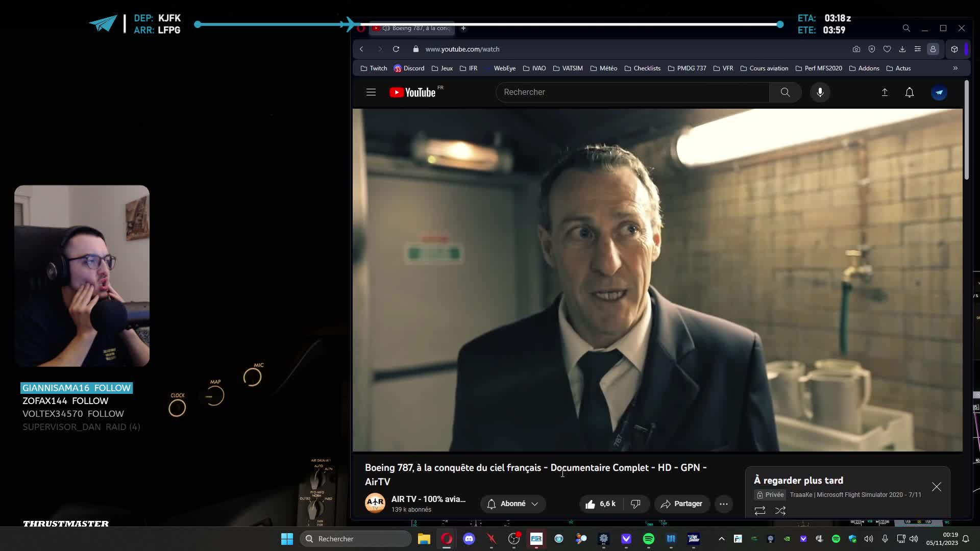Viewport: 980px width, 551px height.
Task: Open the Abonné subscription dropdown
Action: pyautogui.click(x=513, y=504)
